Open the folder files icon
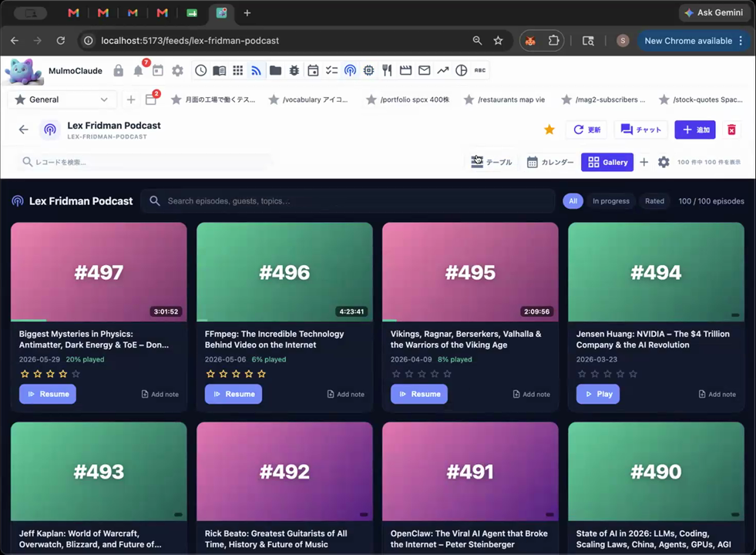The image size is (756, 555). point(275,70)
